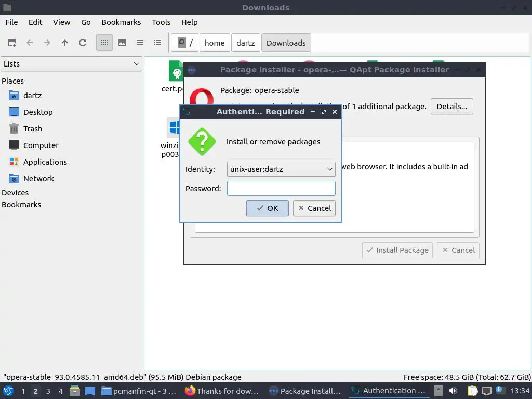Click the package description text area
Screen dimensions: 532x399
pos(407,187)
